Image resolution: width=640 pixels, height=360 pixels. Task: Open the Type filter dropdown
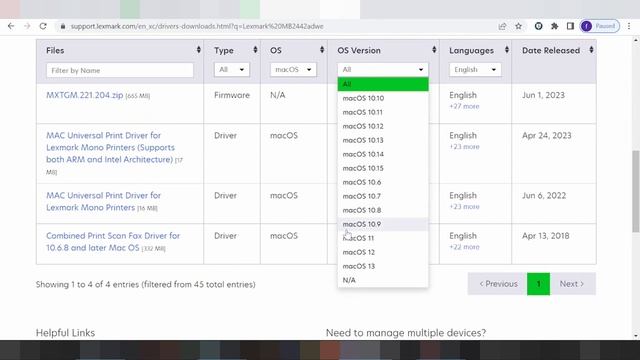[x=231, y=69]
